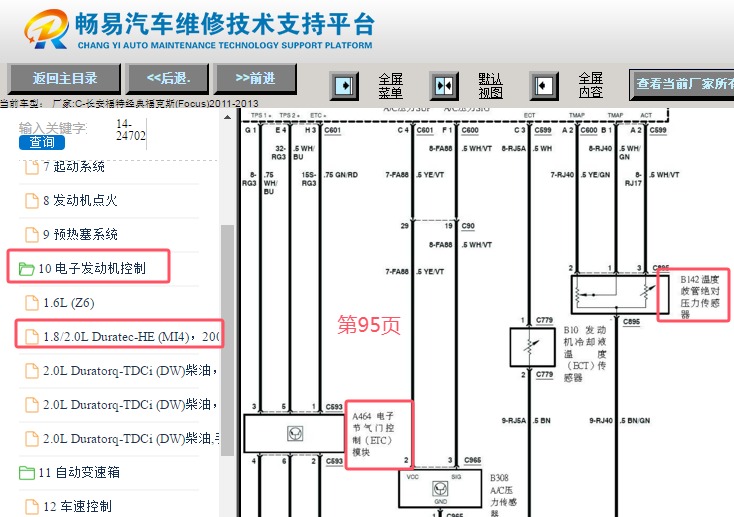
Task: Click the C90 connector label
Action: [468, 226]
